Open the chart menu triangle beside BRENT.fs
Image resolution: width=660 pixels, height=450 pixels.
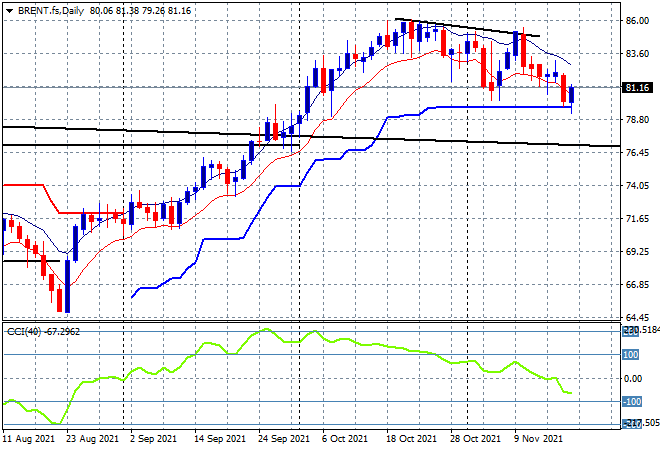coord(9,11)
